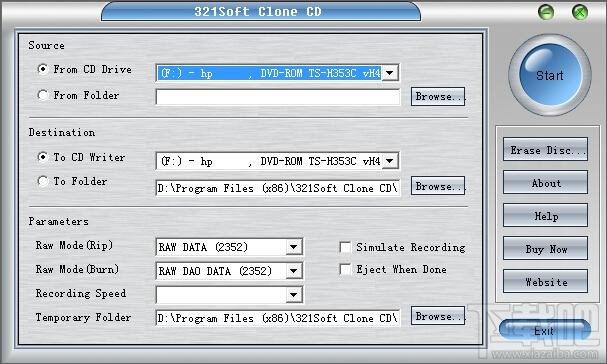Visit the Website button
The image size is (607, 364).
pyautogui.click(x=545, y=282)
